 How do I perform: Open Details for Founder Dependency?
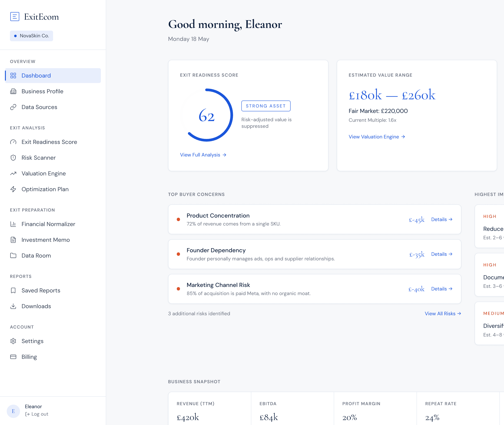tap(442, 254)
